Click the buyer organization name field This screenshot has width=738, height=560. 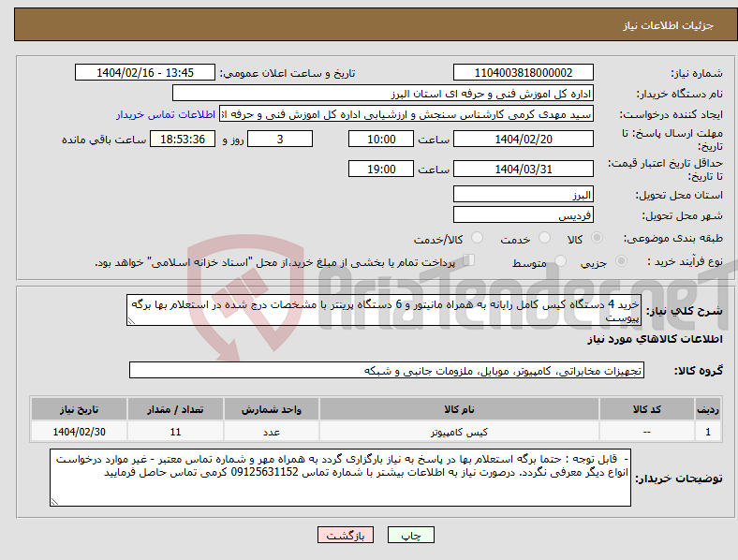click(x=383, y=93)
